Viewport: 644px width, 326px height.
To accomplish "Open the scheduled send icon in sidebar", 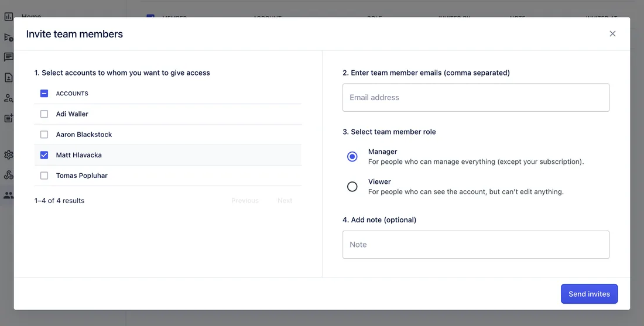I will 9,37.
